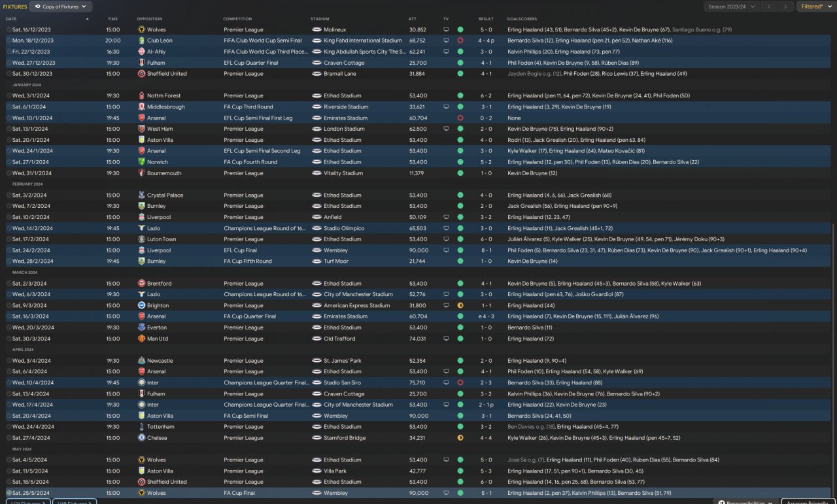This screenshot has height=504, width=837.
Task: Click the West Ham club badge
Action: [141, 129]
